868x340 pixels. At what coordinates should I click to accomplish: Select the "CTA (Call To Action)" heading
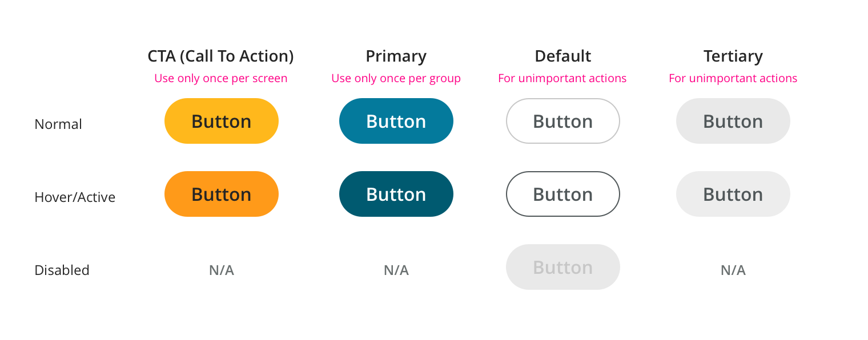click(x=220, y=56)
